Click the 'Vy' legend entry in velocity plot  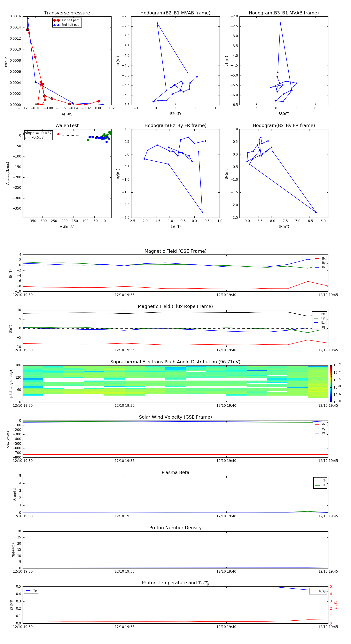pos(320,429)
